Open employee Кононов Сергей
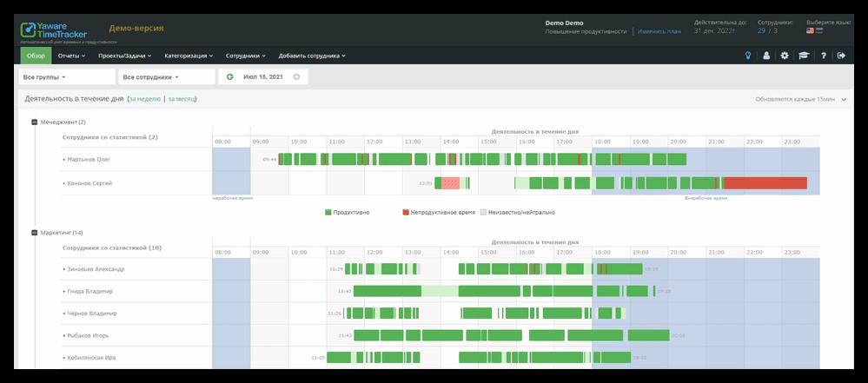The width and height of the screenshot is (868, 383). 89,183
